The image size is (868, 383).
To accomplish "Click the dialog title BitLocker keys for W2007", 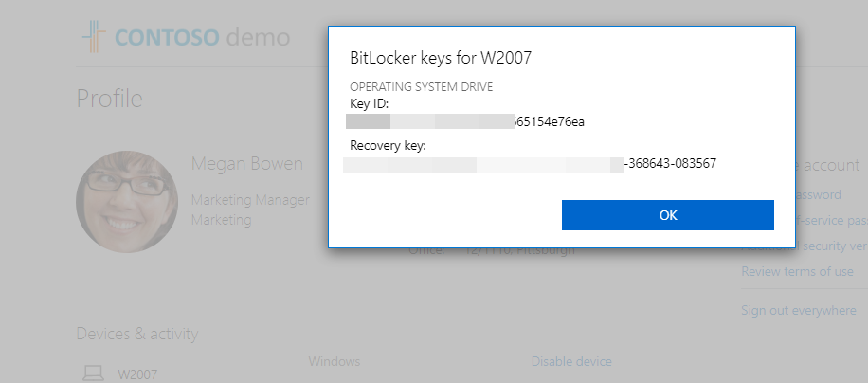I will pos(441,58).
